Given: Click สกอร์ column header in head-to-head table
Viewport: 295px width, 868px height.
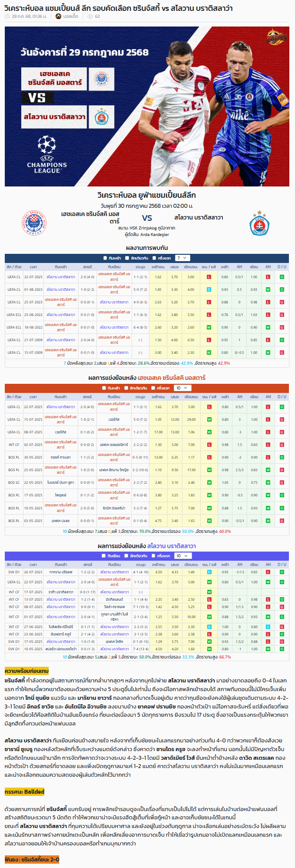Looking at the screenshot, I should [x=87, y=267].
